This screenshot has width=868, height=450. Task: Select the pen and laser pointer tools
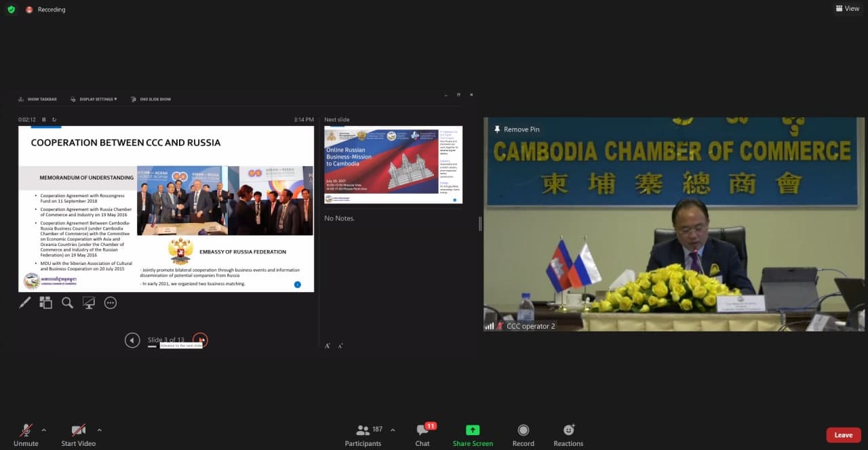pyautogui.click(x=24, y=303)
